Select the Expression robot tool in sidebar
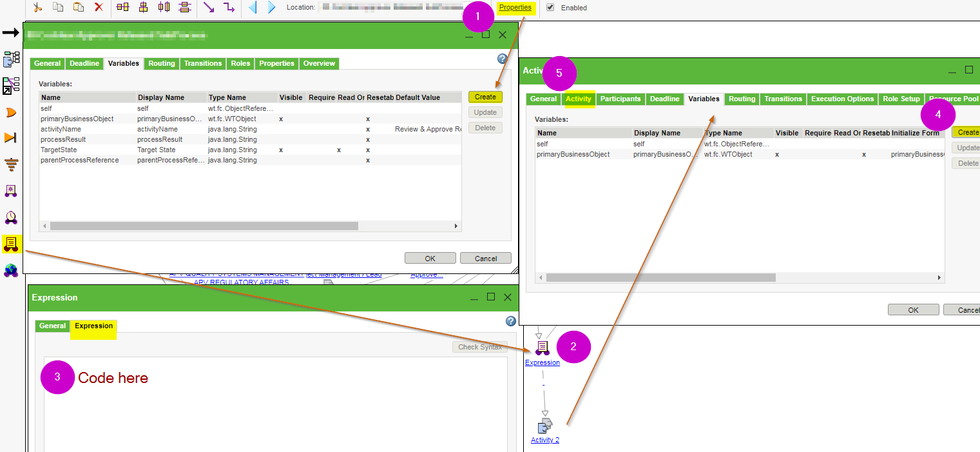The width and height of the screenshot is (980, 452). pyautogui.click(x=11, y=244)
